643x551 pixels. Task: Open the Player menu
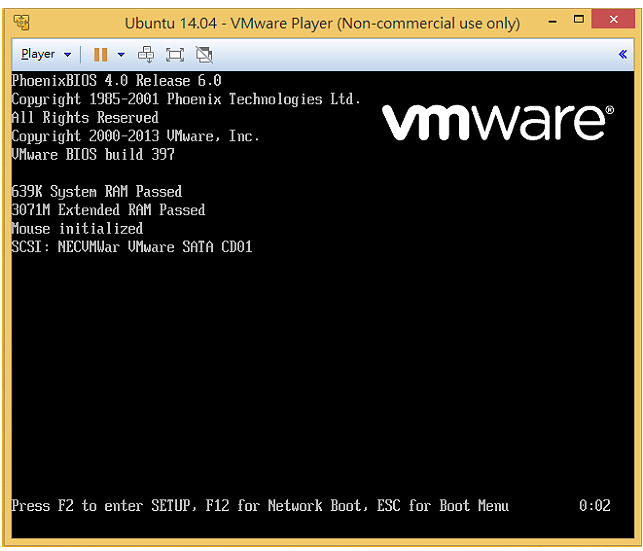(38, 54)
